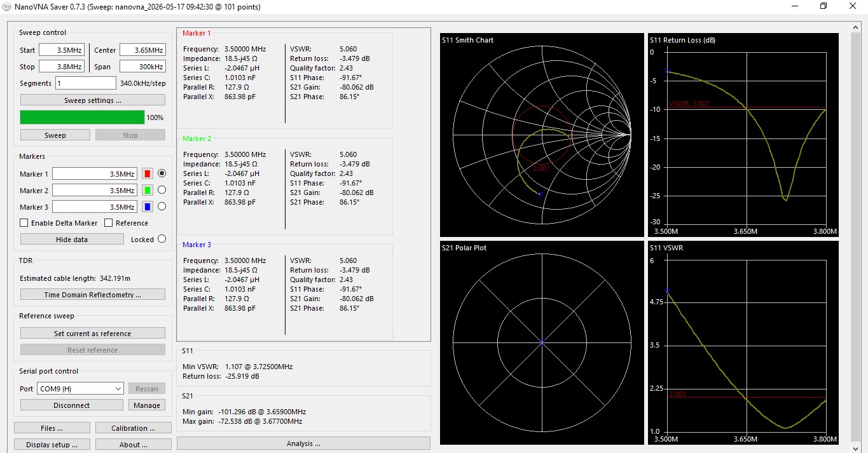This screenshot has height=453, width=868.
Task: Click the Estimated cable length 342.191m text
Action: point(74,278)
